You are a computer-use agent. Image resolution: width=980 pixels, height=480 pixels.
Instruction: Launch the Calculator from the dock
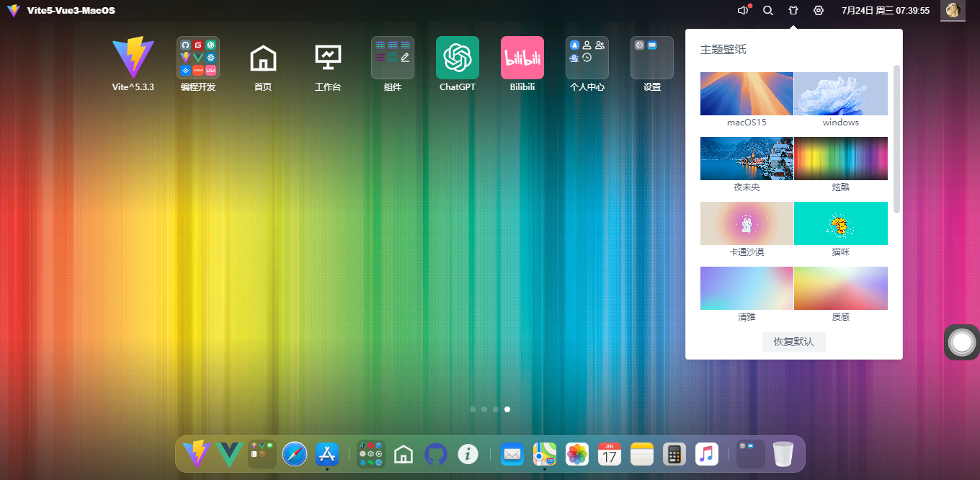(x=674, y=454)
